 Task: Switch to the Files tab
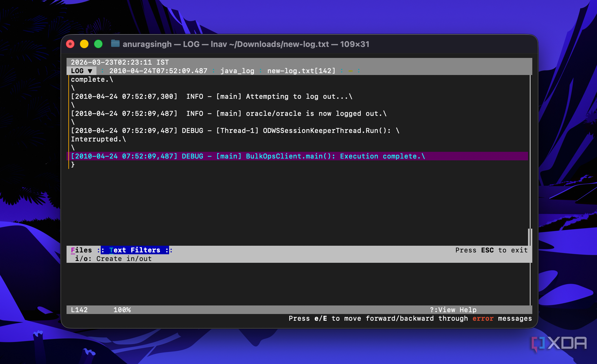tap(81, 250)
